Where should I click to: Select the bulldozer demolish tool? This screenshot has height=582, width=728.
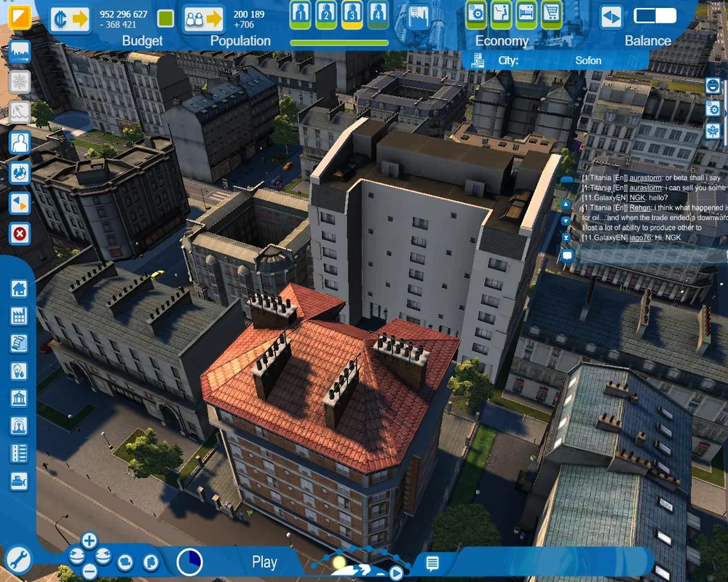(19, 481)
